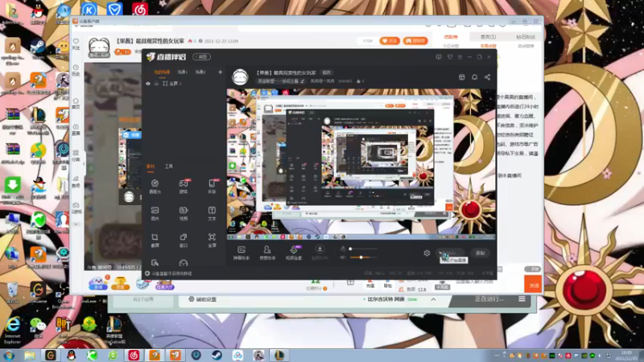
Task: Click the orange button right of the follow button
Action: 415,41
